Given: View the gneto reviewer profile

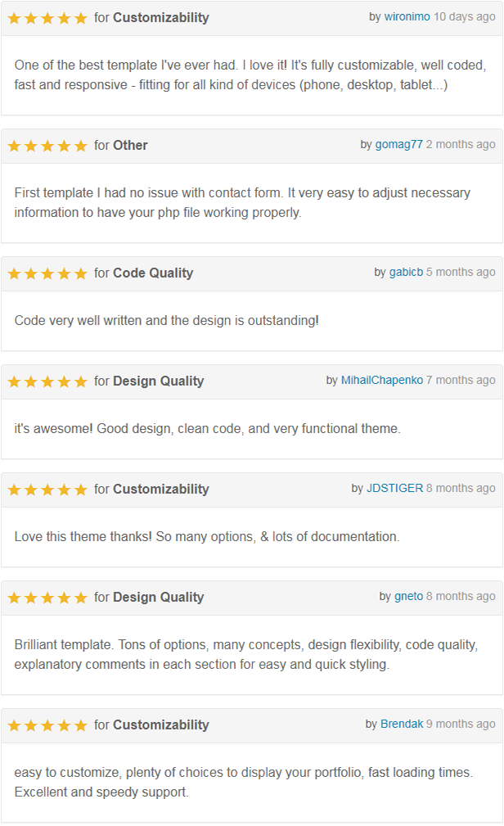Looking at the screenshot, I should pyautogui.click(x=409, y=597).
